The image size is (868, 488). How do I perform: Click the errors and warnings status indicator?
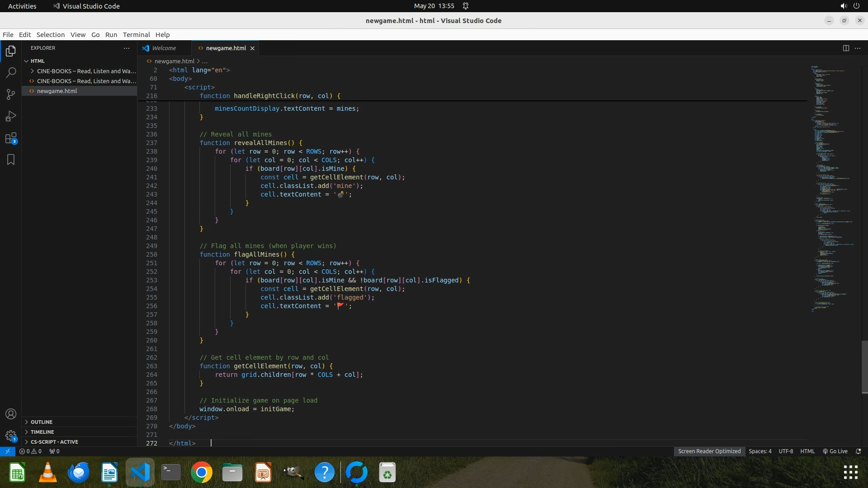31,451
